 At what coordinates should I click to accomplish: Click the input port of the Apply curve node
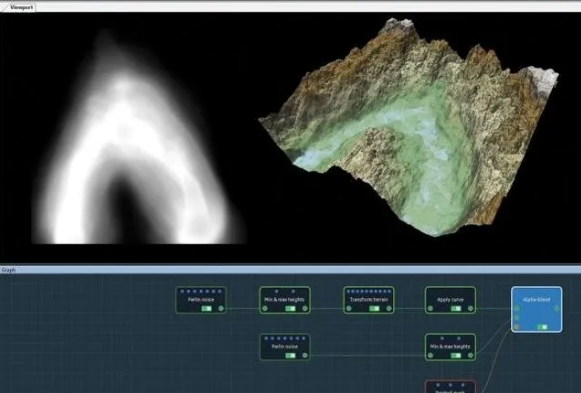coord(430,308)
